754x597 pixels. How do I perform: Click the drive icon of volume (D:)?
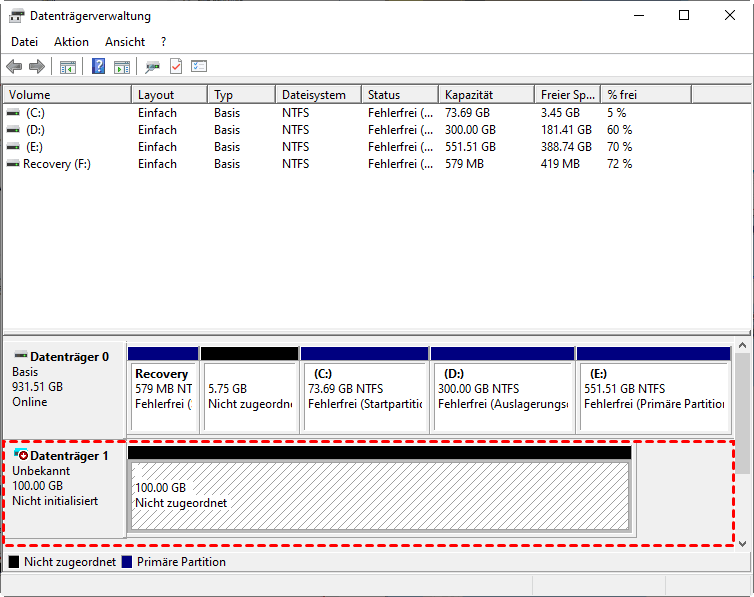pyautogui.click(x=13, y=130)
